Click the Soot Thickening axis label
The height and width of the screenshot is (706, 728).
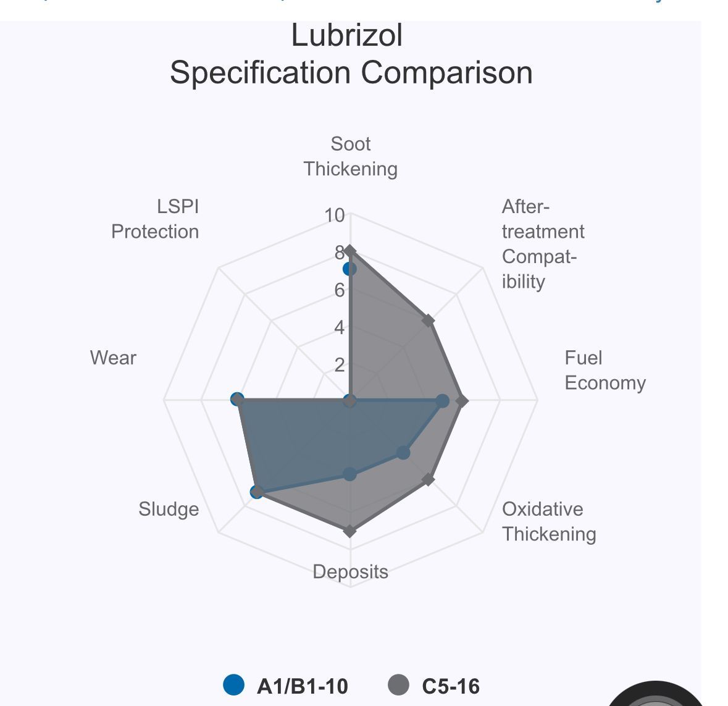350,156
